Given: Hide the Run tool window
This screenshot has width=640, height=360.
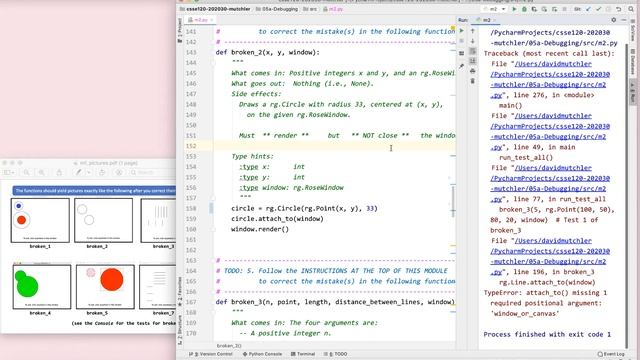Looking at the screenshot, I should point(624,20).
